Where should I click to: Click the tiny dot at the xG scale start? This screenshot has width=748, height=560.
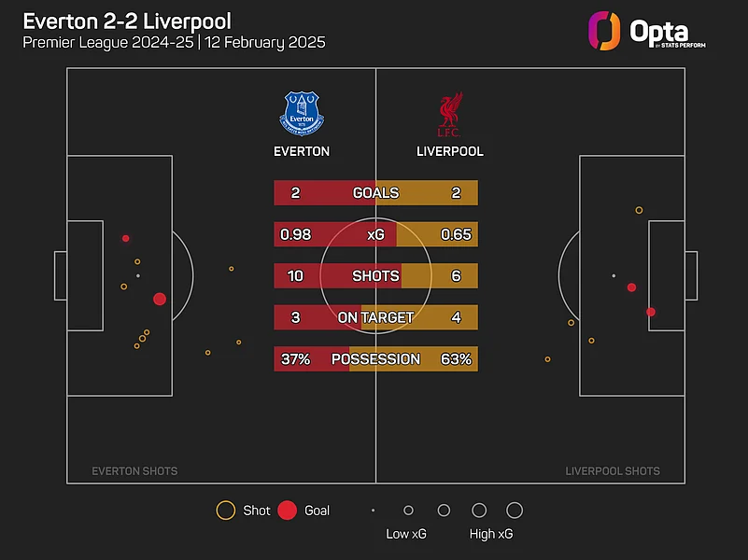(x=373, y=511)
